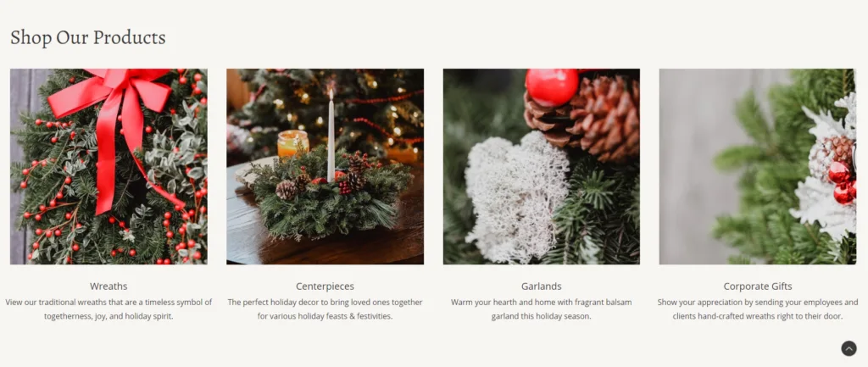Image resolution: width=868 pixels, height=367 pixels.
Task: Click the red ornament in Garlands photo
Action: (551, 87)
